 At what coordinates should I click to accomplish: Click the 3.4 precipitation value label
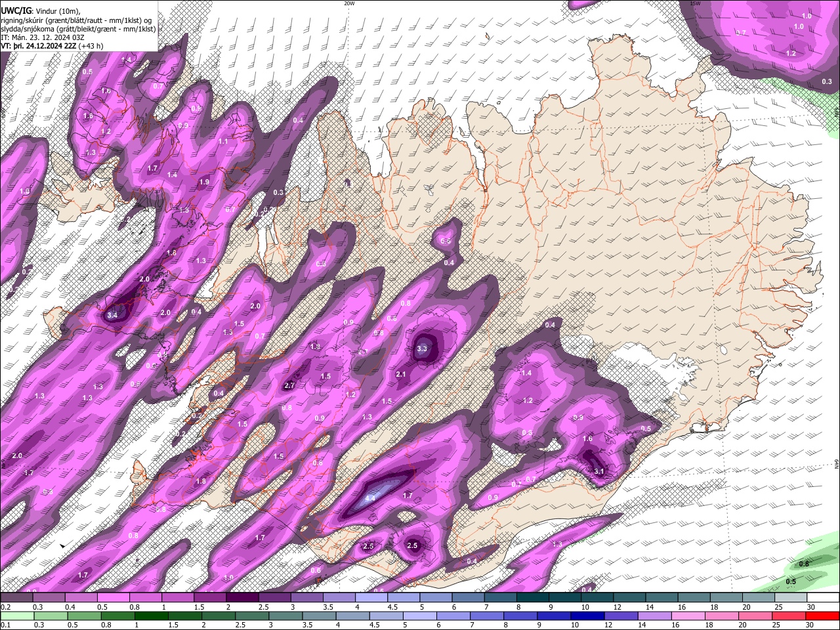(x=112, y=315)
